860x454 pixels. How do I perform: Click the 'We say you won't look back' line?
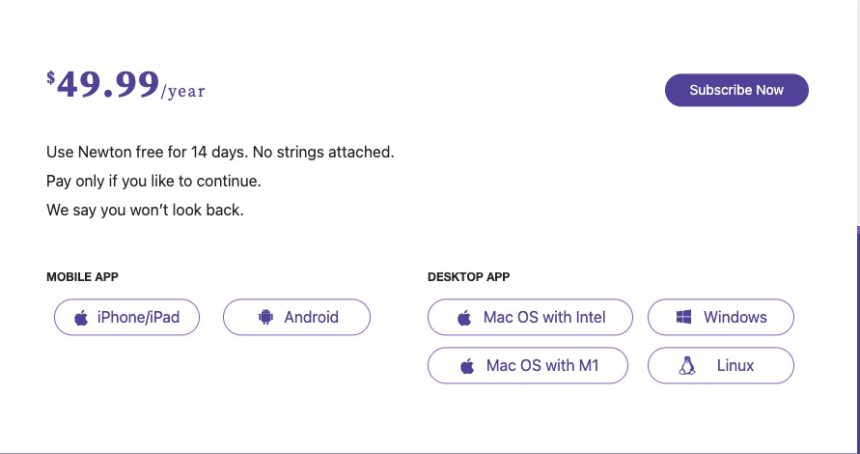click(x=145, y=211)
